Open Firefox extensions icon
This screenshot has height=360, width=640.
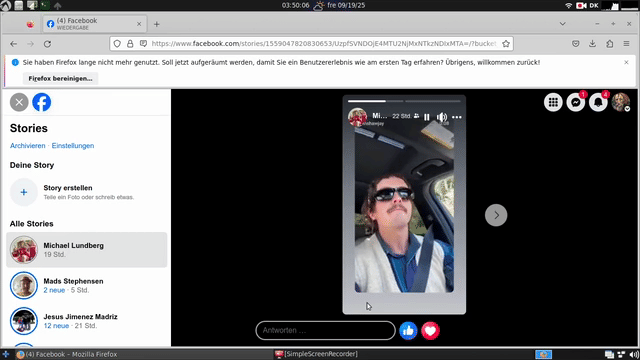pyautogui.click(x=609, y=44)
